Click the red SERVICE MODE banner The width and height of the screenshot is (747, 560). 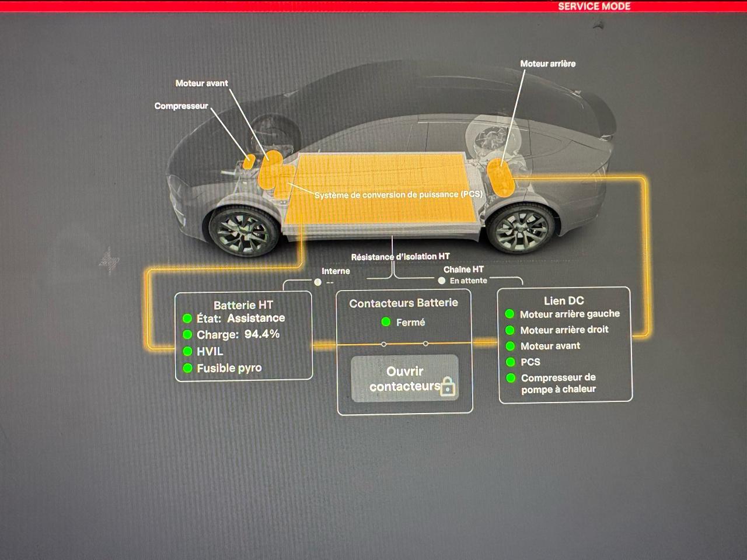pyautogui.click(x=594, y=6)
